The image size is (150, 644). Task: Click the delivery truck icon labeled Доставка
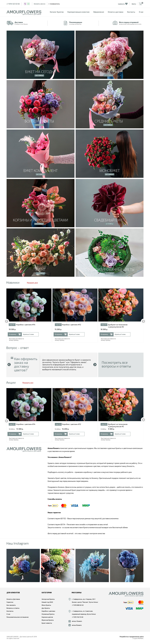coord(10,23)
